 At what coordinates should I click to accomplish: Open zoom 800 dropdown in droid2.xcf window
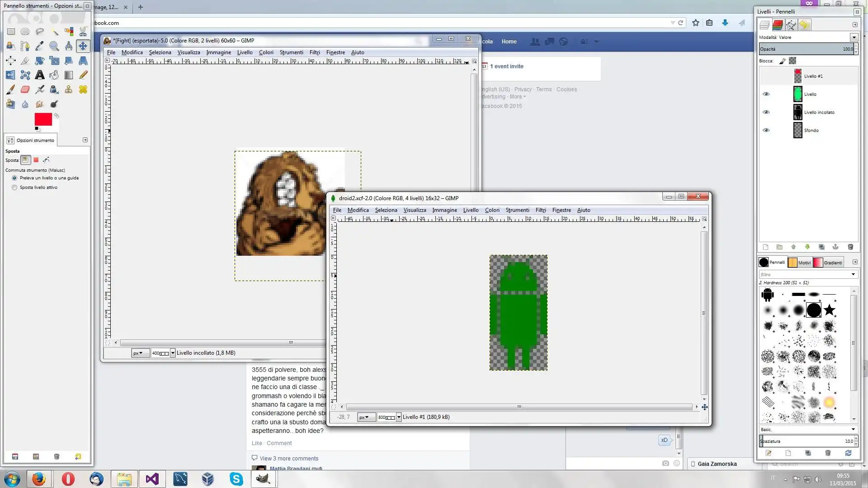coord(398,417)
